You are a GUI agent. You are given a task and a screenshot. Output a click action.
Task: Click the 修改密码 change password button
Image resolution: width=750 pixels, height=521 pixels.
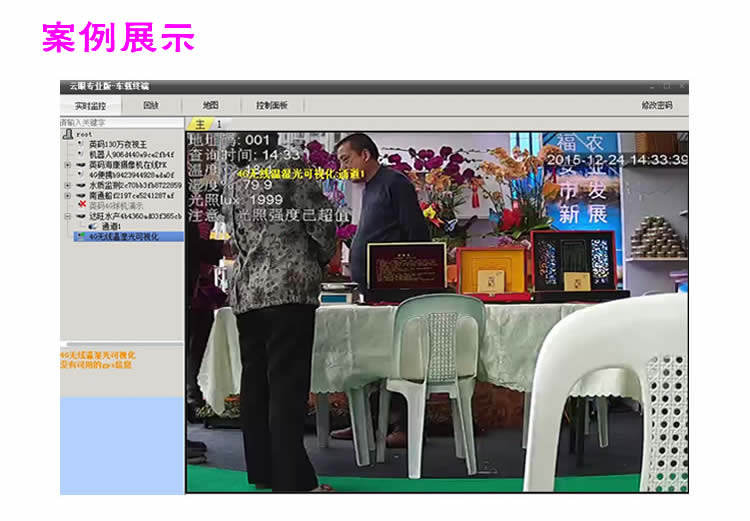pyautogui.click(x=656, y=105)
